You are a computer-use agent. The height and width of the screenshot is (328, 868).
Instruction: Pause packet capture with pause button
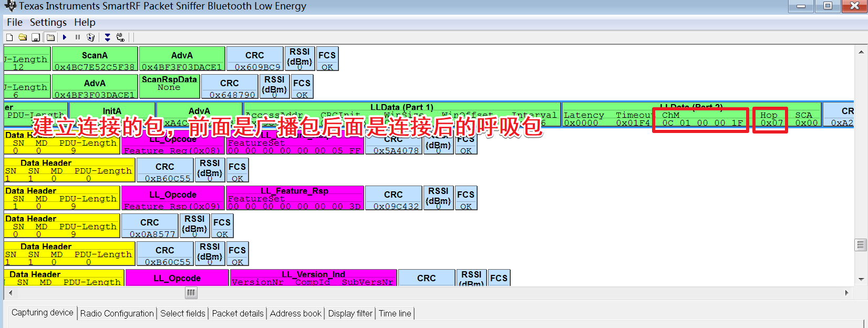point(78,37)
